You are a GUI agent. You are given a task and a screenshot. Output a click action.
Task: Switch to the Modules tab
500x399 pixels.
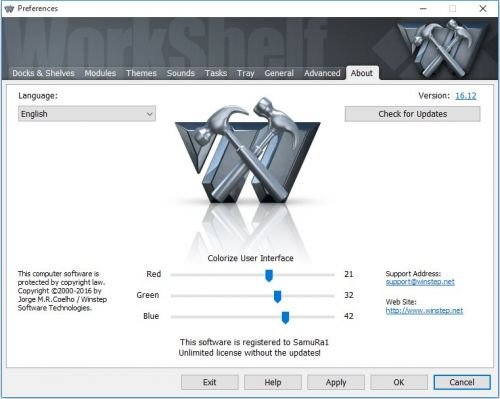pos(100,73)
